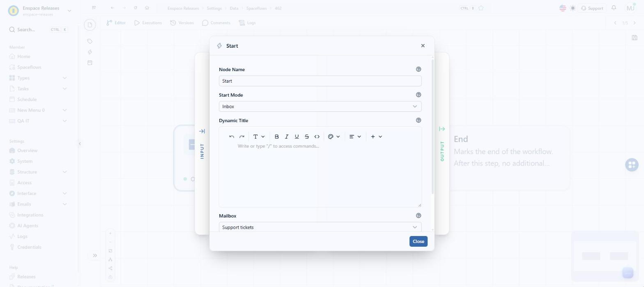644x287 pixels.
Task: Click the help icon next to Node Name
Action: [419, 69]
